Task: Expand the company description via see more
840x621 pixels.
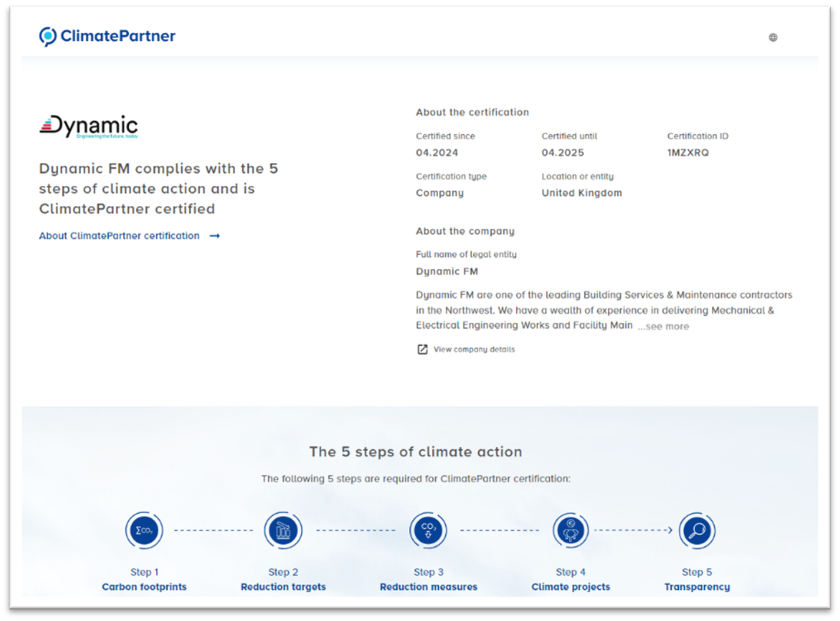Action: (x=662, y=326)
